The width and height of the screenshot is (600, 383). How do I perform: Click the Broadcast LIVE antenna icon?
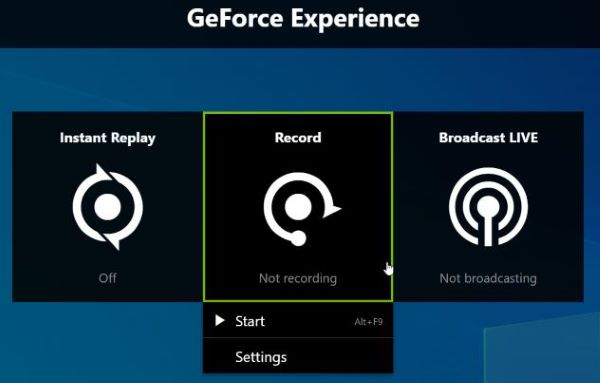point(488,207)
